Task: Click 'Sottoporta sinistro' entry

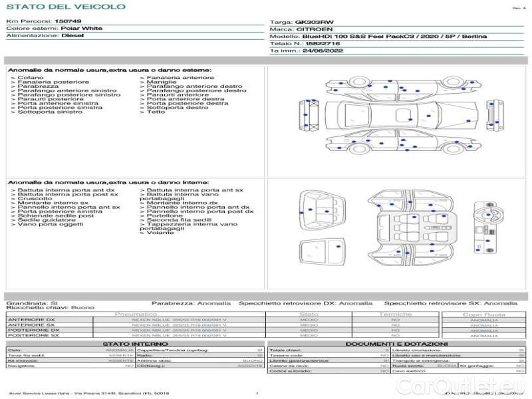Action: (x=50, y=112)
